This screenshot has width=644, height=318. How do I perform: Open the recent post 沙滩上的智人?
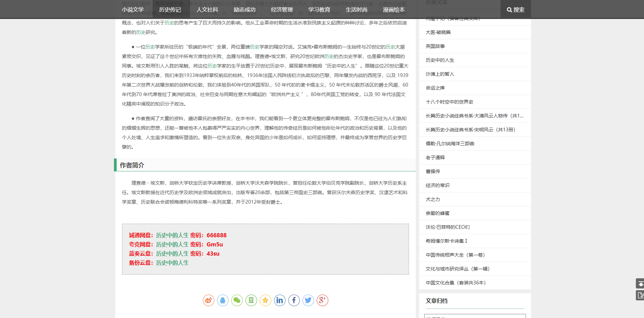click(x=440, y=74)
